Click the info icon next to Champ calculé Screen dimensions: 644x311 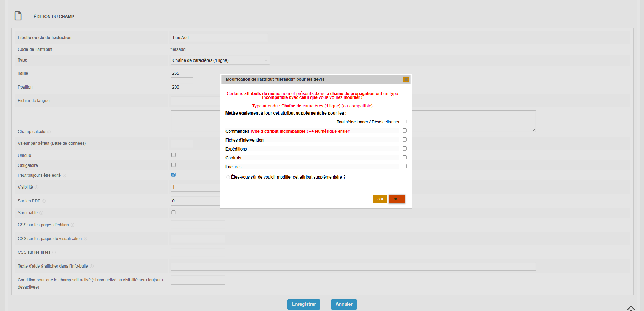[x=49, y=132]
